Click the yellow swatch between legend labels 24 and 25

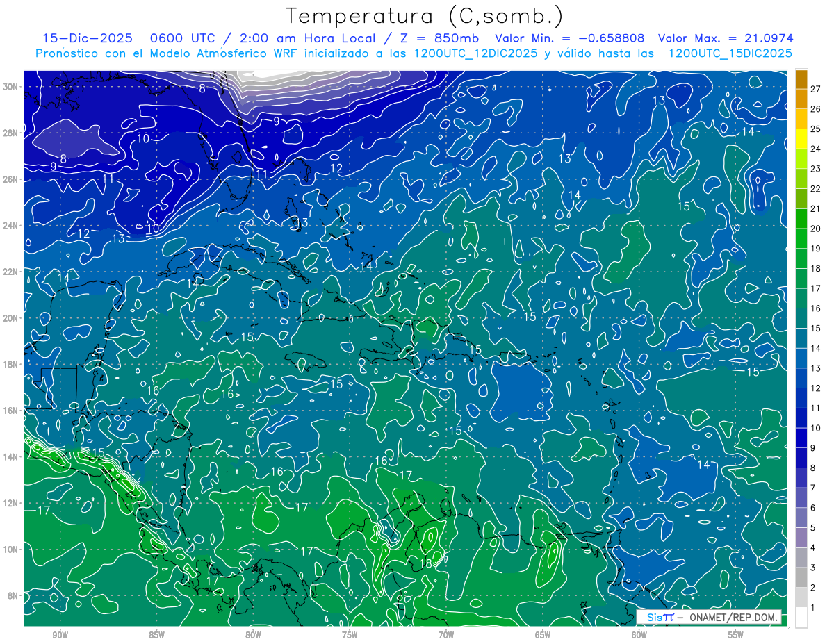point(801,139)
